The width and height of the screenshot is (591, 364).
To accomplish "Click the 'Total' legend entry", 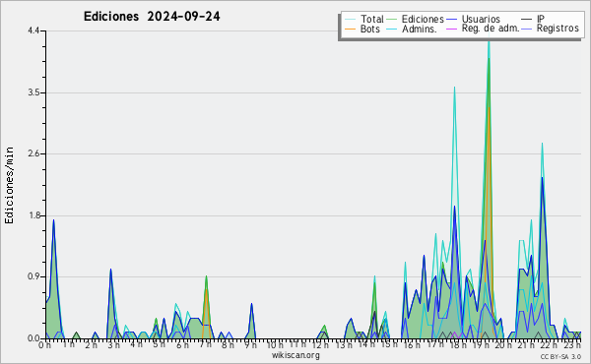I will (x=372, y=19).
